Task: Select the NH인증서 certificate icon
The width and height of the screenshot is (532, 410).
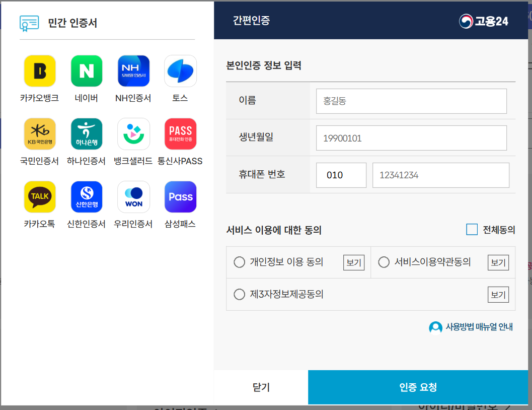Action: click(x=133, y=71)
